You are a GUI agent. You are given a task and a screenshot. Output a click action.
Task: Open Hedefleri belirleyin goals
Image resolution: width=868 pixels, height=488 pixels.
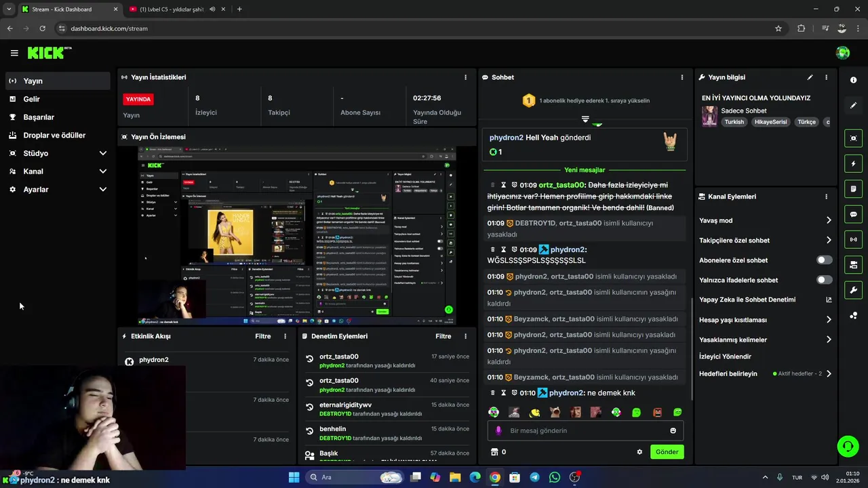[766, 373]
